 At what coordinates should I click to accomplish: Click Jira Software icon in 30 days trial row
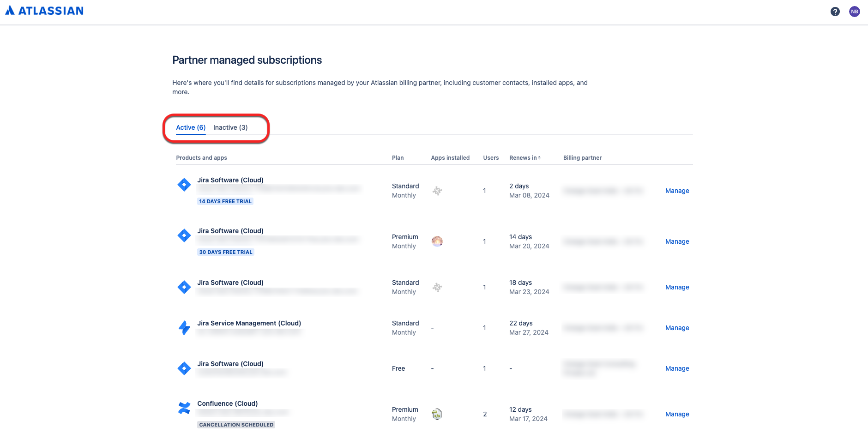tap(184, 235)
